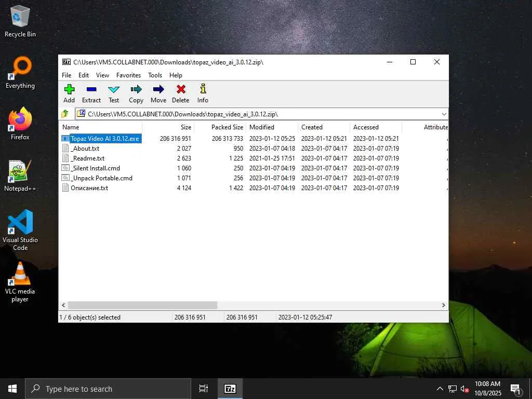The height and width of the screenshot is (399, 532).
Task: Click size value 4 124
Action: tap(184, 188)
